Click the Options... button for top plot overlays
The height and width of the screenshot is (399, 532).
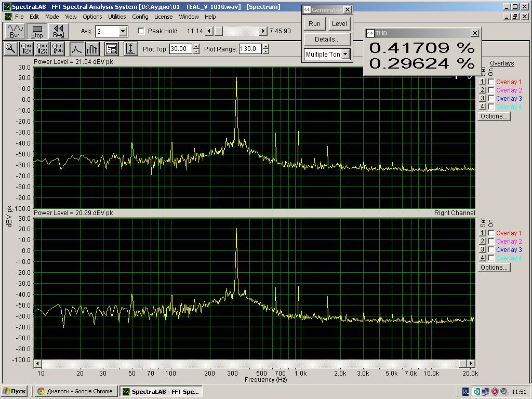pyautogui.click(x=494, y=116)
